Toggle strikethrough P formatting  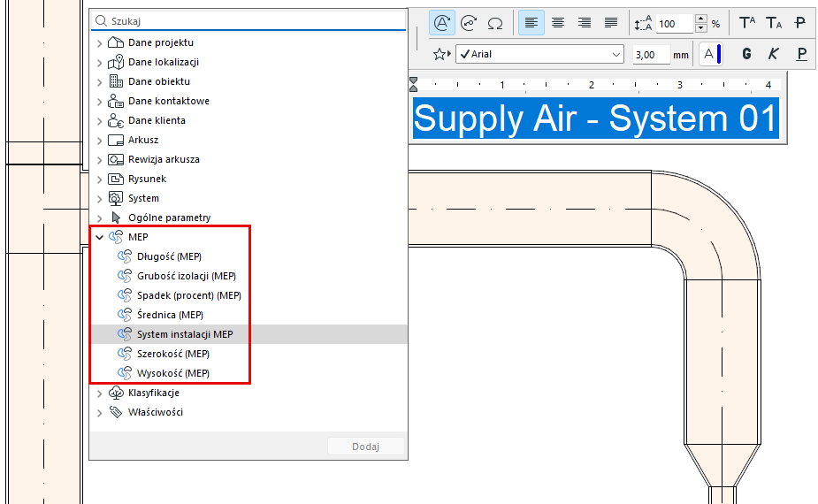(x=799, y=23)
